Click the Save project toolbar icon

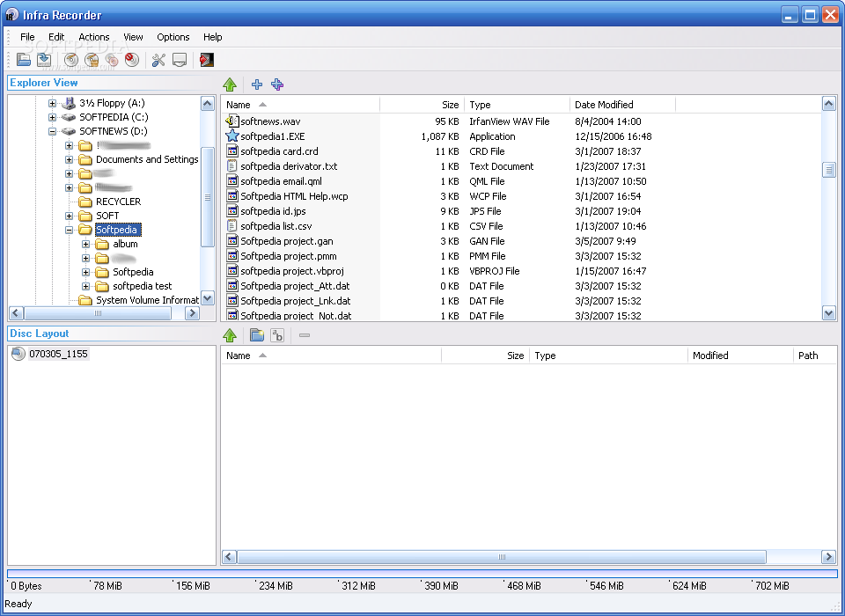click(x=44, y=60)
